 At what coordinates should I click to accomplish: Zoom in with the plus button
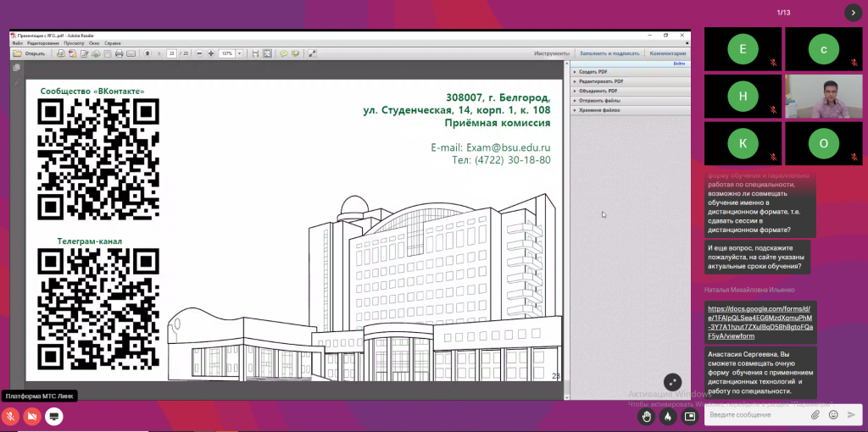tap(211, 53)
